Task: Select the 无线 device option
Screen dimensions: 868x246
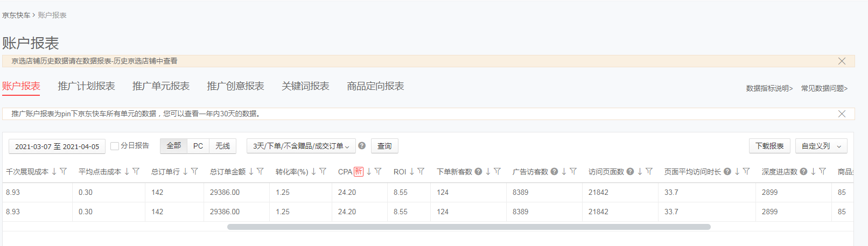Action: pos(222,146)
